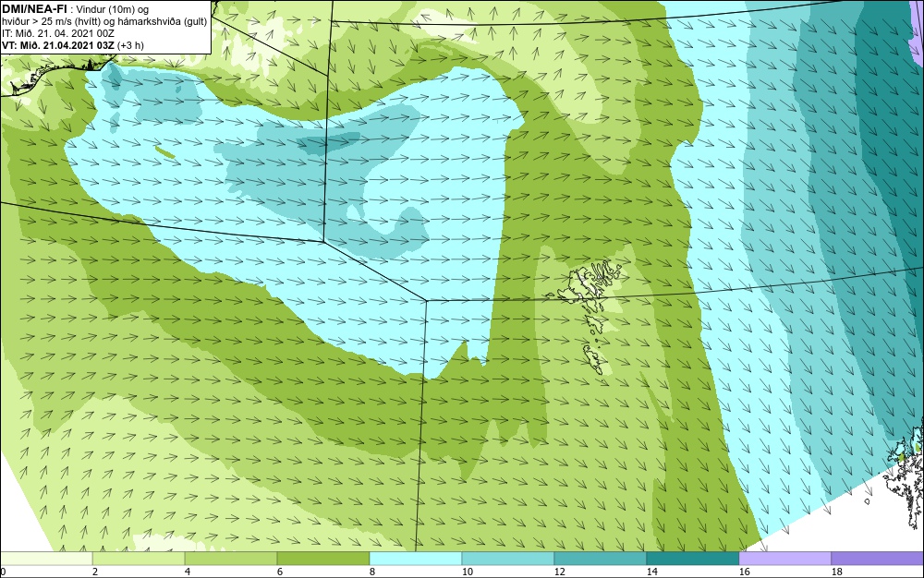Click the legend label '16'
Screen dimensions: 924x578
pos(744,572)
